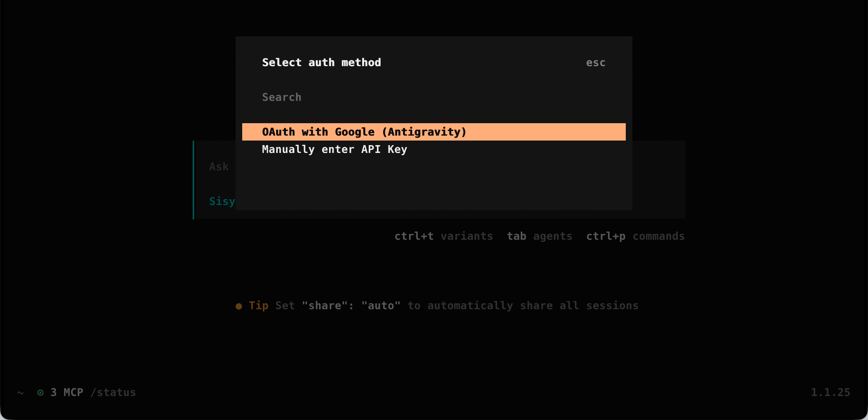Open variants via the ctrl+t hint

[x=444, y=236]
